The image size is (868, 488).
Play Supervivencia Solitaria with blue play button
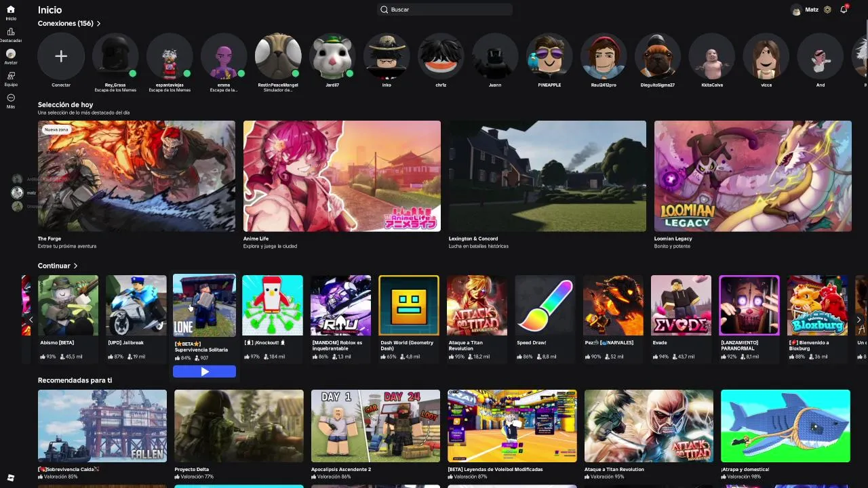tap(204, 371)
